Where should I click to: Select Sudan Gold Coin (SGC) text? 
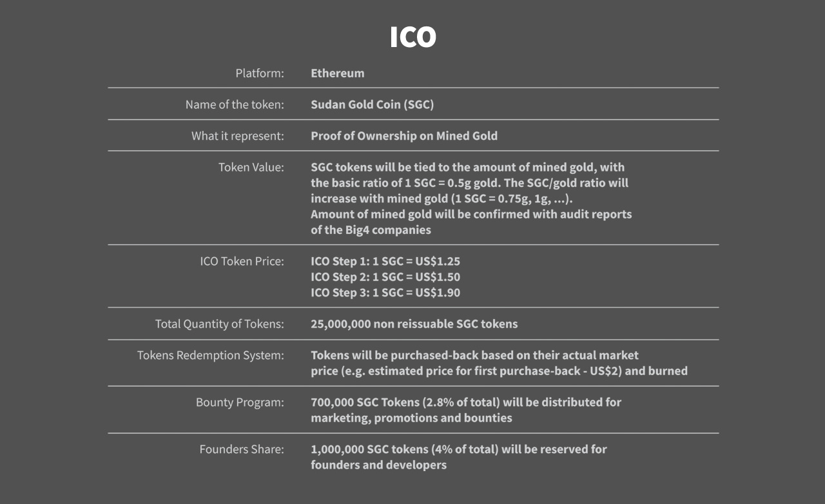click(x=372, y=104)
